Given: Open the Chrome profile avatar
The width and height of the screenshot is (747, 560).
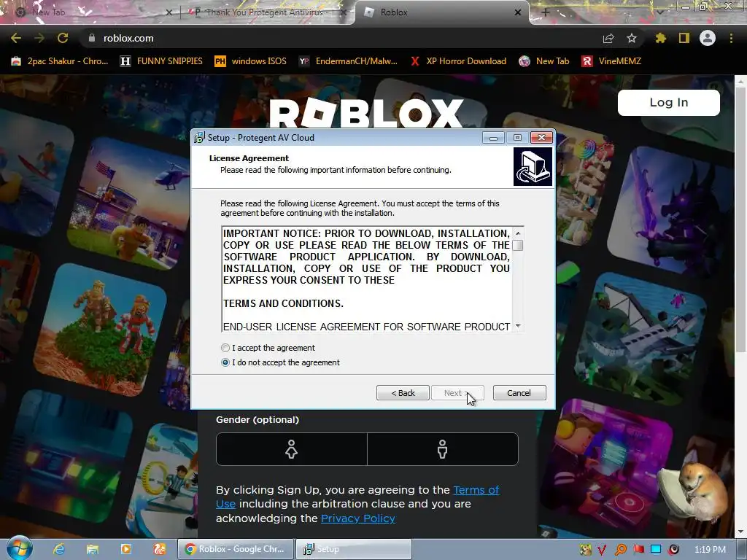Looking at the screenshot, I should pyautogui.click(x=708, y=38).
